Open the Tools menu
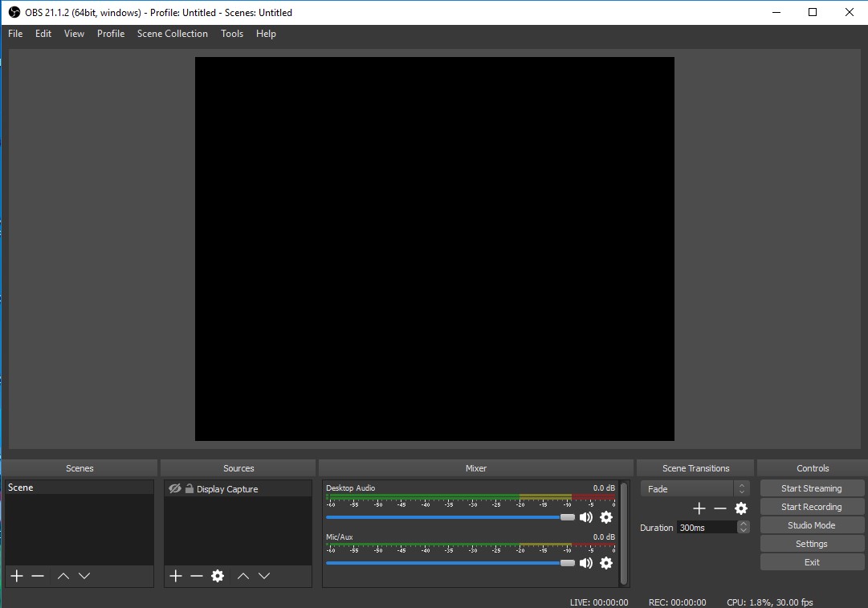 (x=232, y=34)
